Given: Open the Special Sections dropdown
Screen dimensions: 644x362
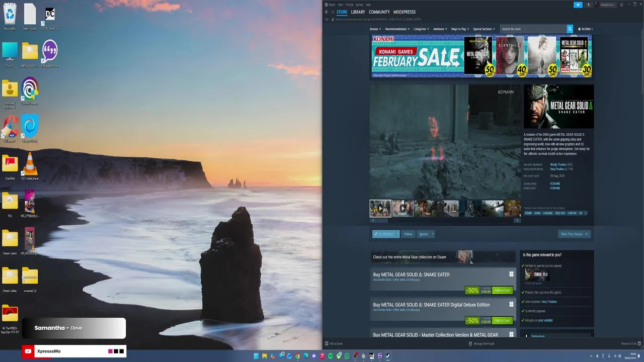Looking at the screenshot, I should tap(484, 29).
